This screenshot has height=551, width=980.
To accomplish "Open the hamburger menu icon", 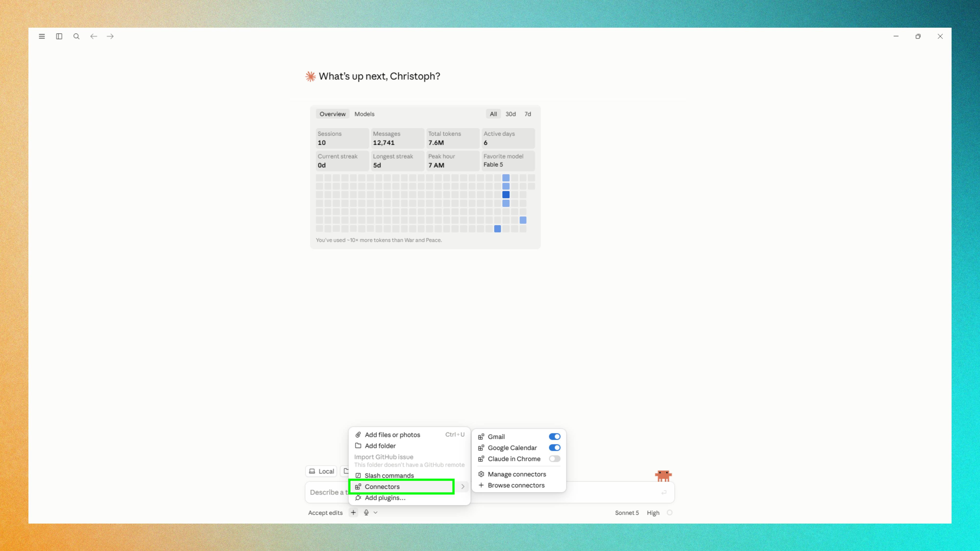I will point(42,36).
